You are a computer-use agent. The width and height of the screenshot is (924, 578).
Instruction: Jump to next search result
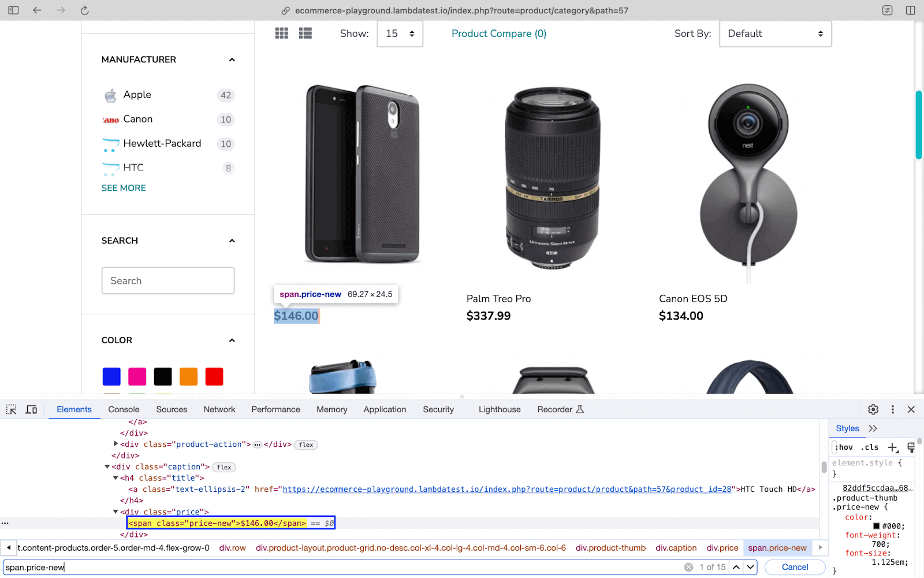(750, 567)
